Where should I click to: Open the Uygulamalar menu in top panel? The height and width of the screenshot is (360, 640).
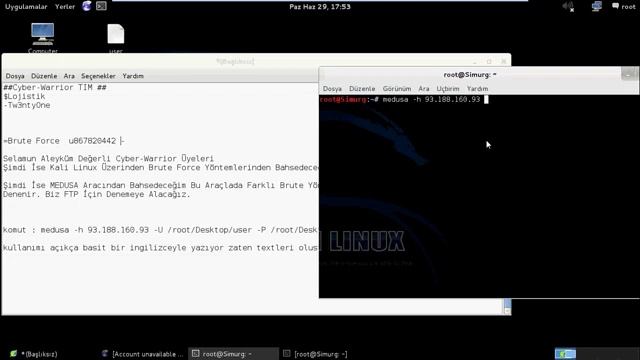(26, 7)
